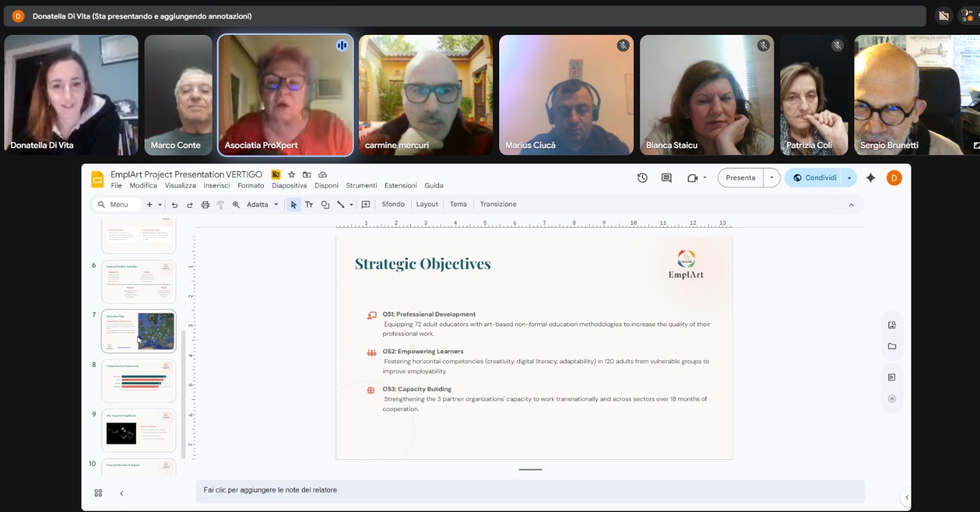Click the Sfondo button

[x=393, y=205]
